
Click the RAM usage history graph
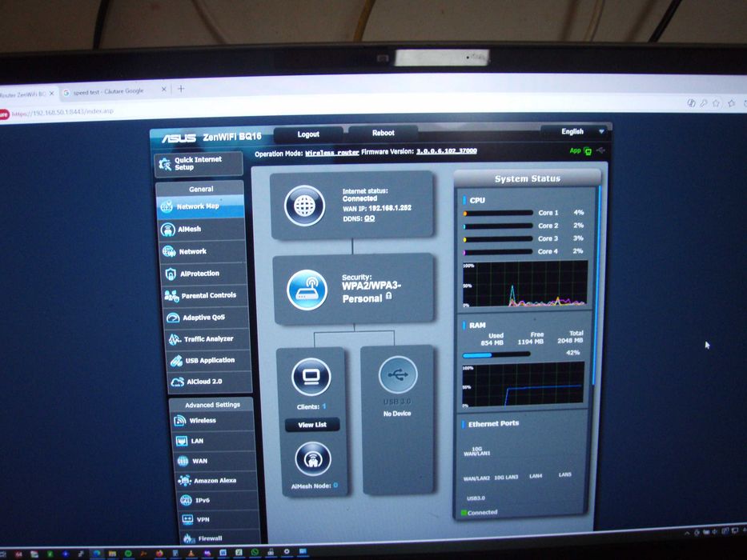coord(523,385)
